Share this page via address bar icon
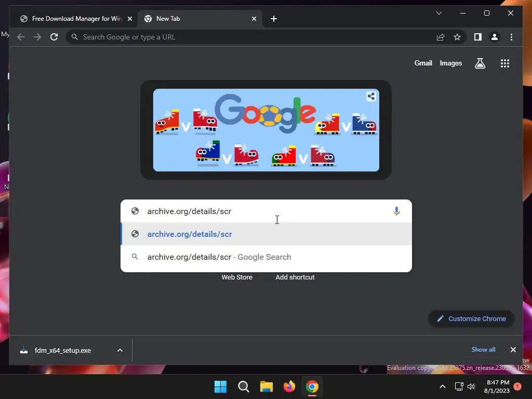 tap(441, 37)
